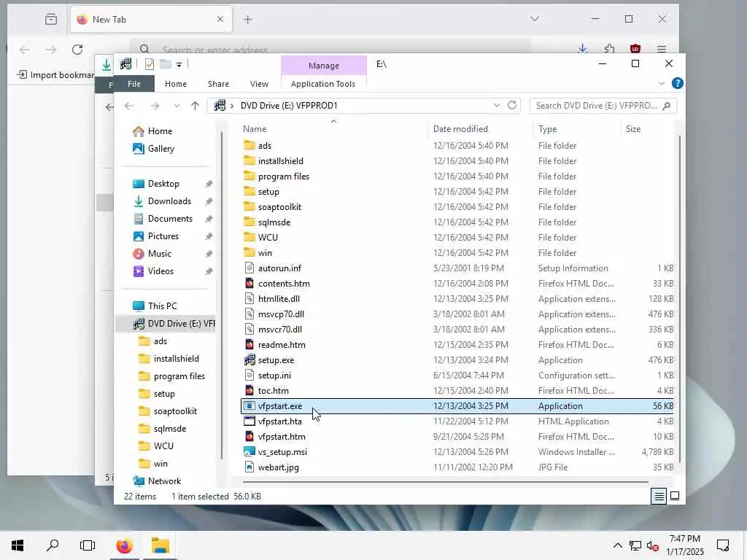
Task: Show hidden system tray icons
Action: pyautogui.click(x=617, y=545)
